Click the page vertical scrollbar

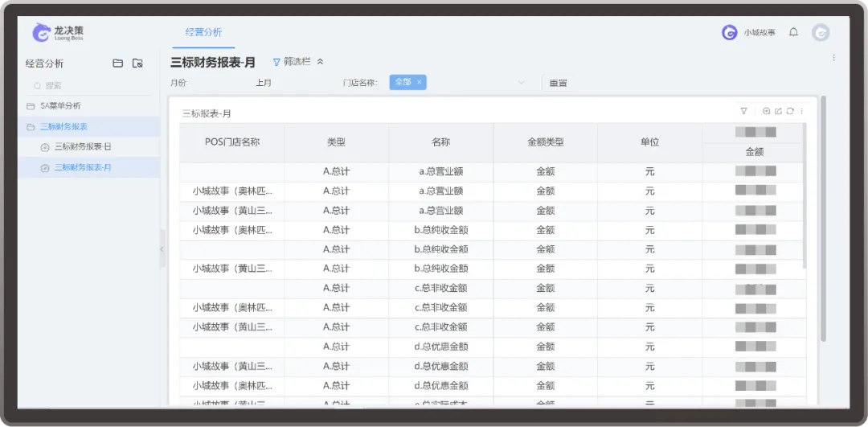coord(823,218)
